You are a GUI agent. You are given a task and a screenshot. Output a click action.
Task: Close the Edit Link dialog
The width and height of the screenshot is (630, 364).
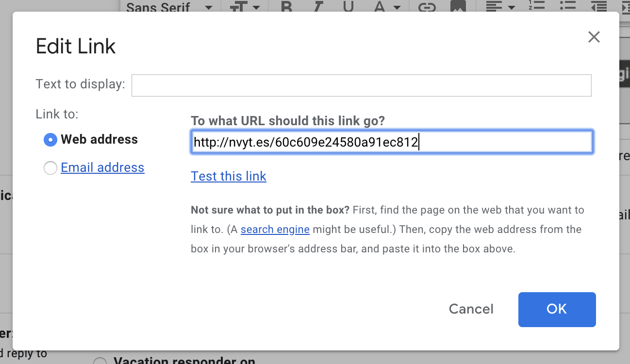click(594, 37)
